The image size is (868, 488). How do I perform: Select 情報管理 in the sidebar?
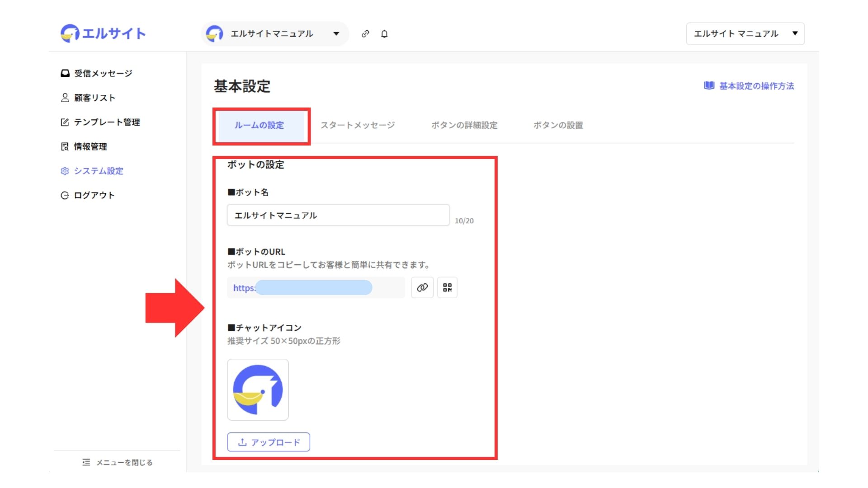(90, 146)
